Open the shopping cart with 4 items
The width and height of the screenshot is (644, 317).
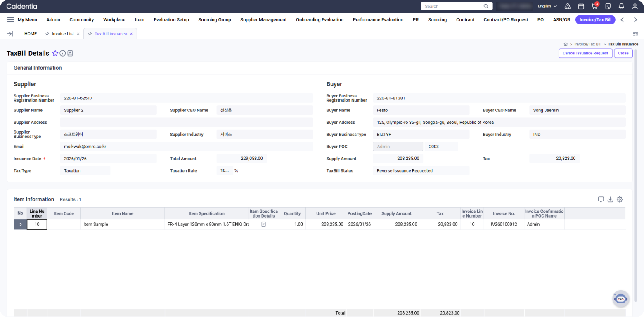[594, 7]
